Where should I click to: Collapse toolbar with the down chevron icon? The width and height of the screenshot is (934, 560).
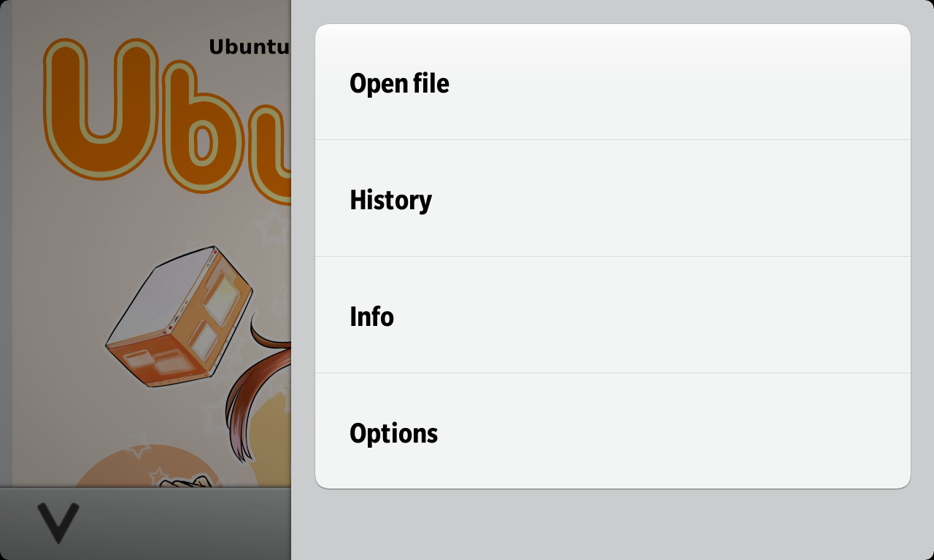(58, 522)
